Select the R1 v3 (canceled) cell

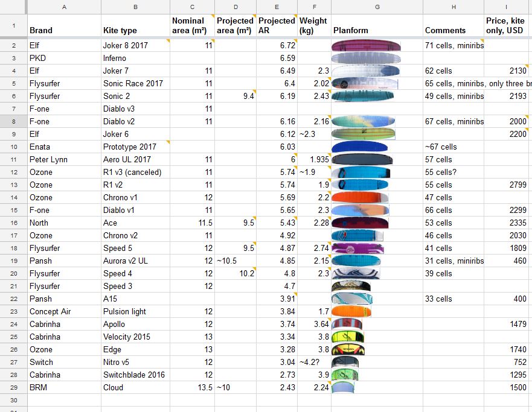coord(135,172)
